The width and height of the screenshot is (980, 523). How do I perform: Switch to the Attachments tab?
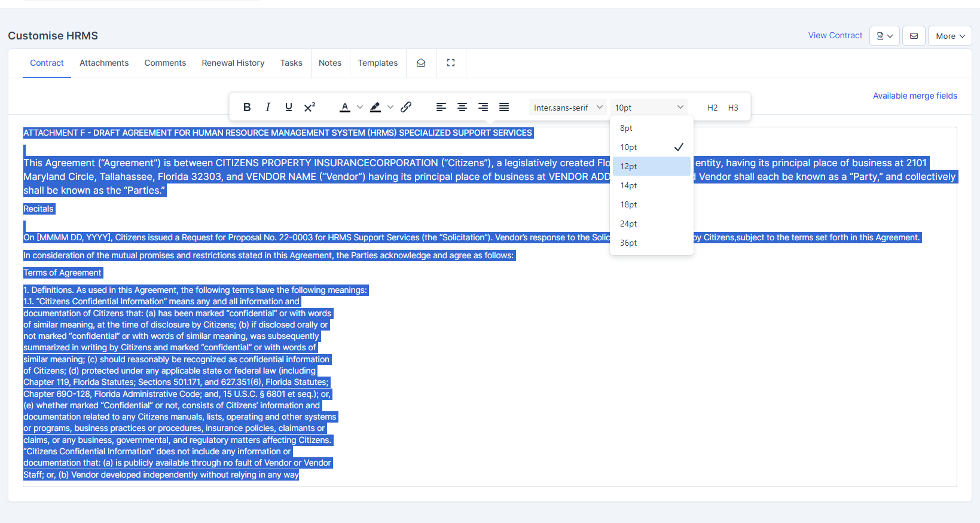pos(104,63)
